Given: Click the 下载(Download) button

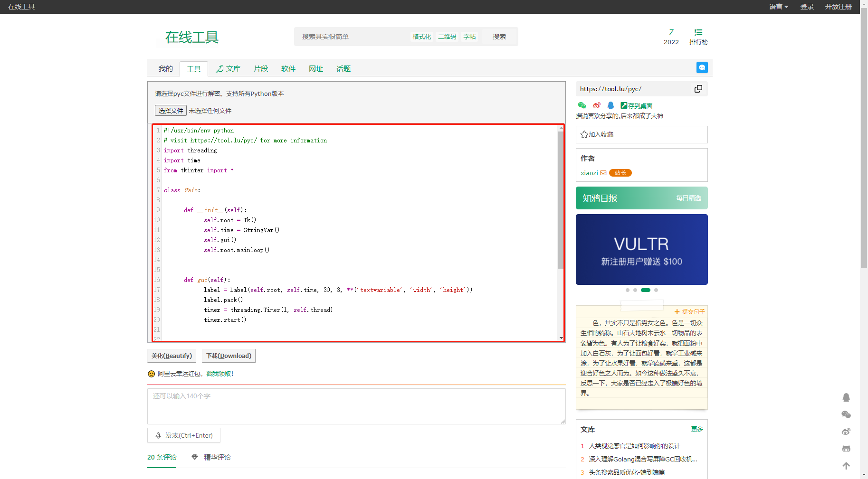Looking at the screenshot, I should [229, 356].
